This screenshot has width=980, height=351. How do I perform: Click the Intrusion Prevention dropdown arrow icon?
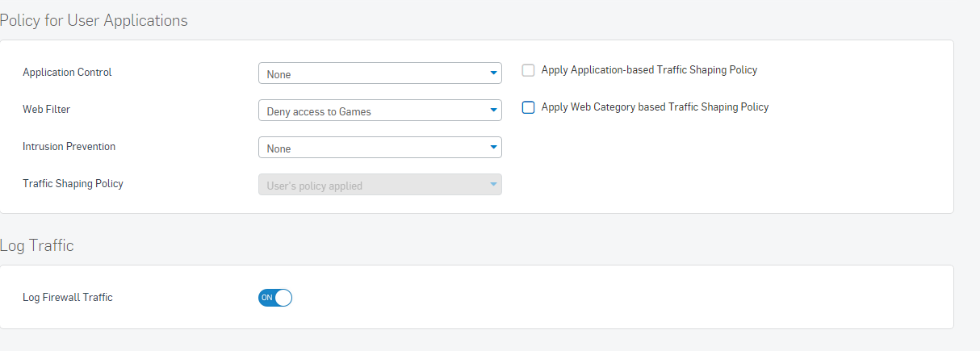[x=493, y=148]
